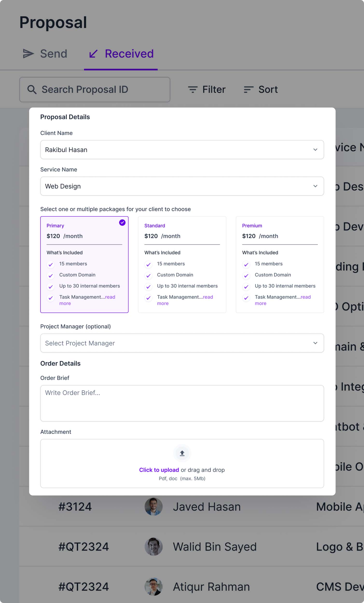
Task: Click Javed Hasan's avatar photo
Action: 153,506
